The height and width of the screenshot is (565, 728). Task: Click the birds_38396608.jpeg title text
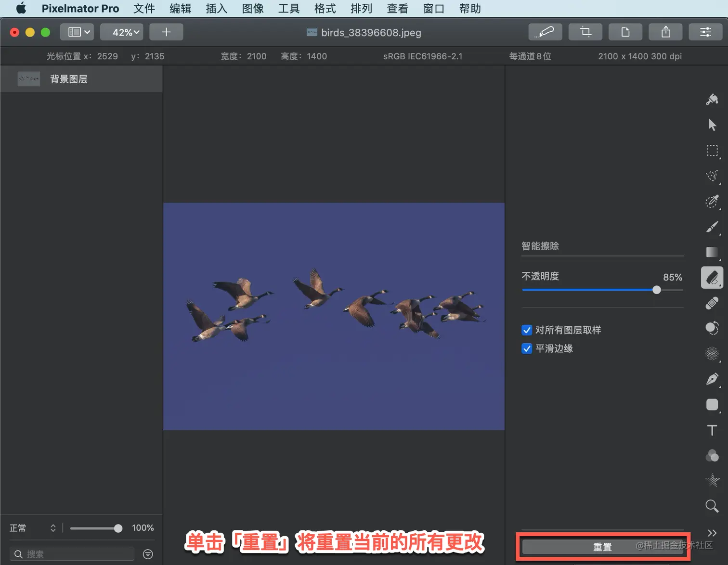click(371, 33)
